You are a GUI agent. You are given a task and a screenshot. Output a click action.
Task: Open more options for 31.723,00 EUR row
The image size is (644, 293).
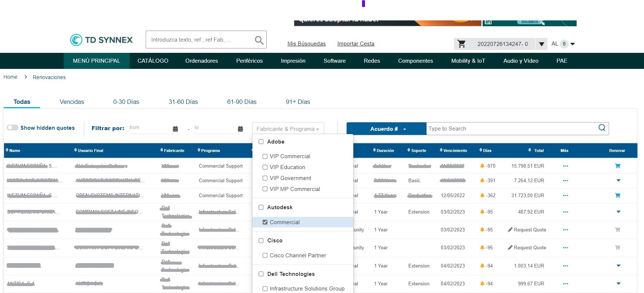[565, 195]
